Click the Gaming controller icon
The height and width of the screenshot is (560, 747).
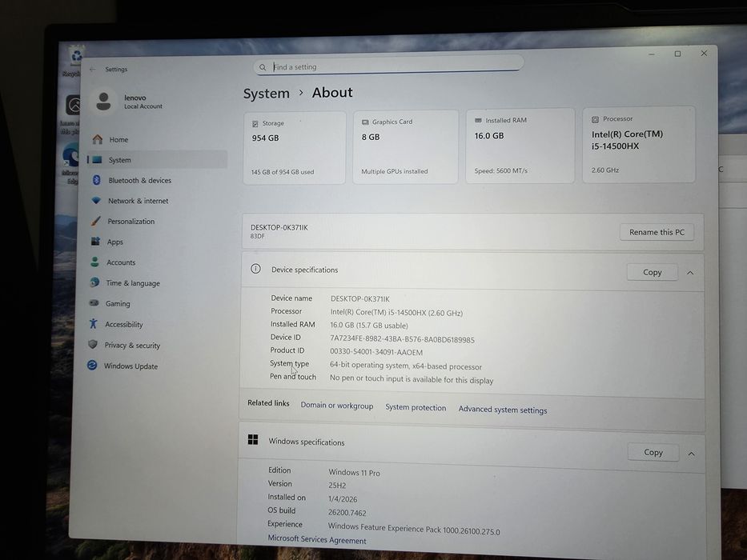(x=94, y=303)
